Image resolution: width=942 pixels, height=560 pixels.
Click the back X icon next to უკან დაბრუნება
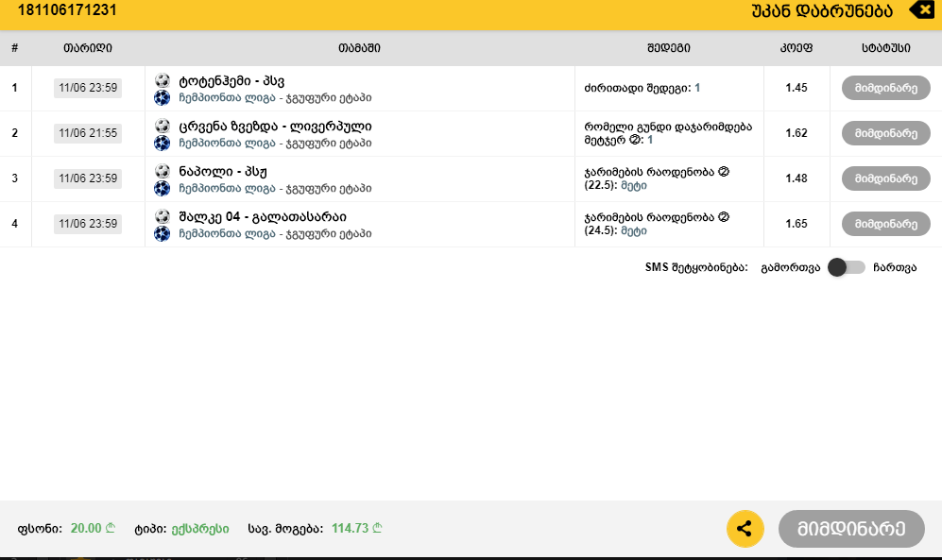[x=921, y=10]
